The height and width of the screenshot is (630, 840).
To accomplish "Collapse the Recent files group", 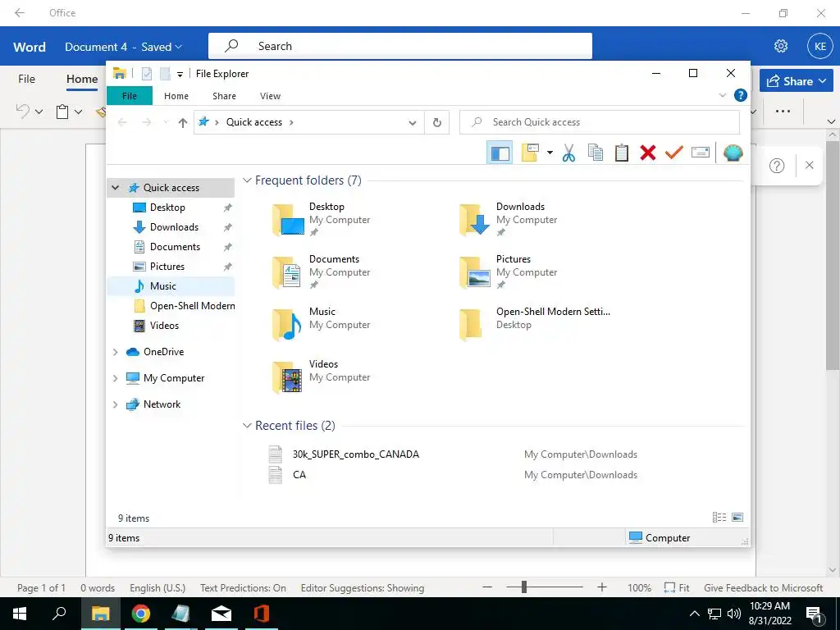I will [247, 426].
